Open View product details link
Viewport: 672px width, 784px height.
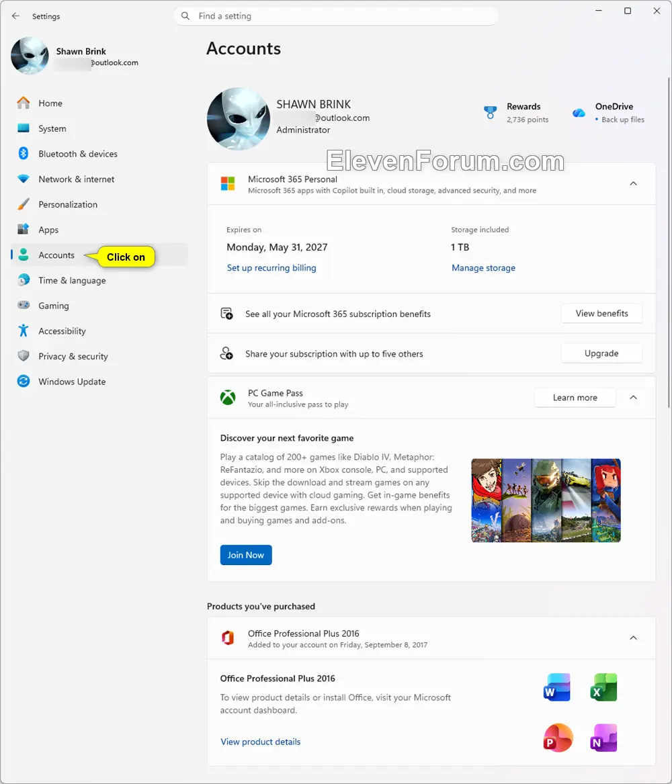pyautogui.click(x=261, y=742)
